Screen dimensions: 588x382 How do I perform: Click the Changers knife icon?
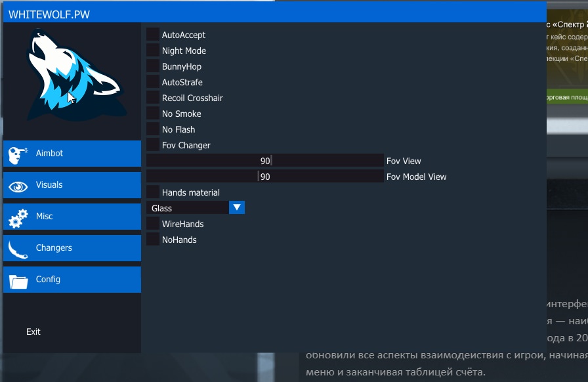18,249
